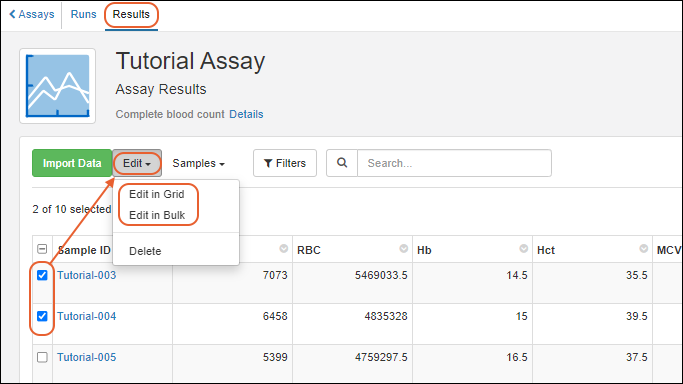
Task: Open the Details link
Action: pyautogui.click(x=246, y=114)
